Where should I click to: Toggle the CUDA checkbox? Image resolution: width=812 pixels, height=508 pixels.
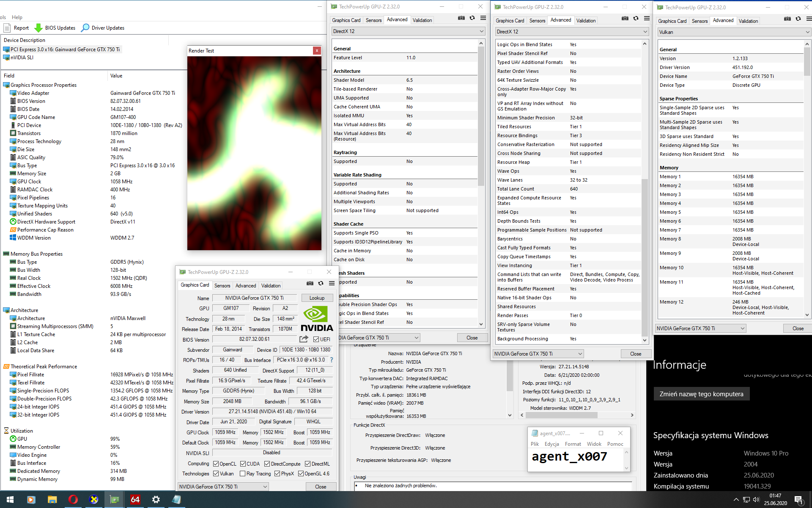click(x=243, y=464)
